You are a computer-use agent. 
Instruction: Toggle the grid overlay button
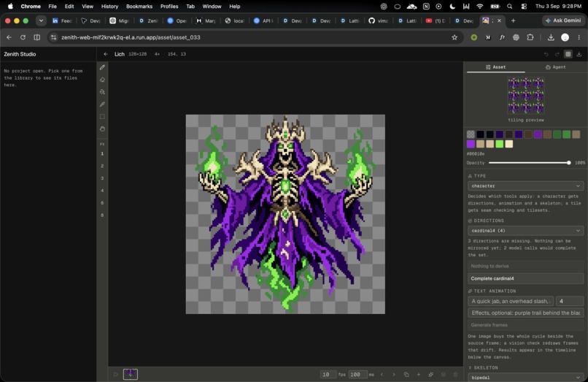568,54
